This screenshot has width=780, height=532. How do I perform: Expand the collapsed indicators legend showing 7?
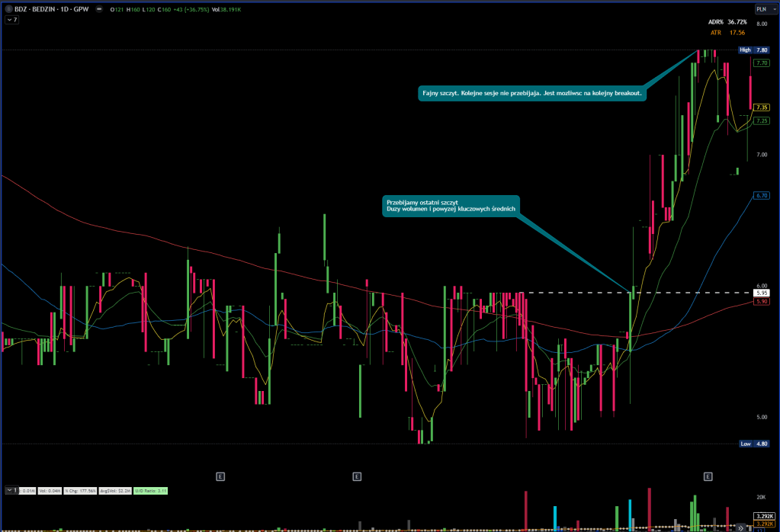click(x=11, y=20)
